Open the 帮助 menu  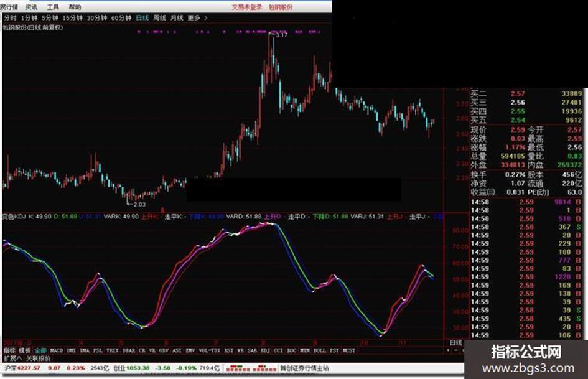75,7
